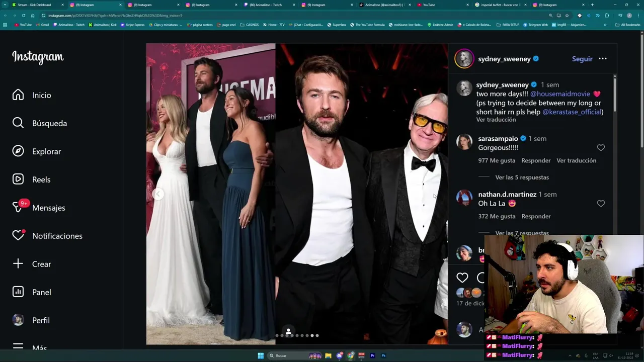Click Responder on nathan.d.martinez's comment
The height and width of the screenshot is (362, 644).
coord(536,216)
